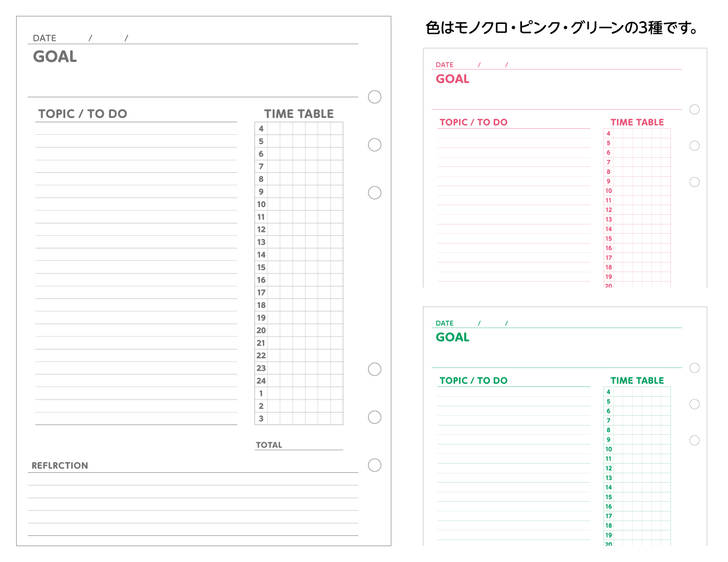Click the DATE label on the pink page

(444, 65)
